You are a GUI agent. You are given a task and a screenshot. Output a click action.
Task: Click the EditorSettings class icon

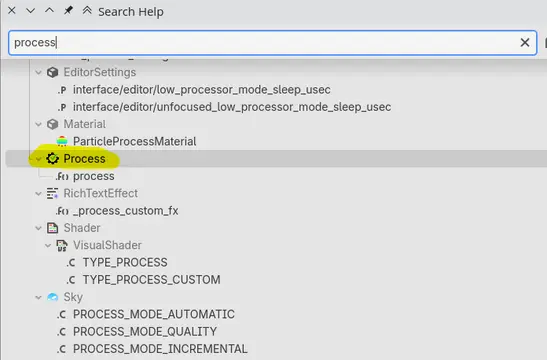tap(53, 73)
